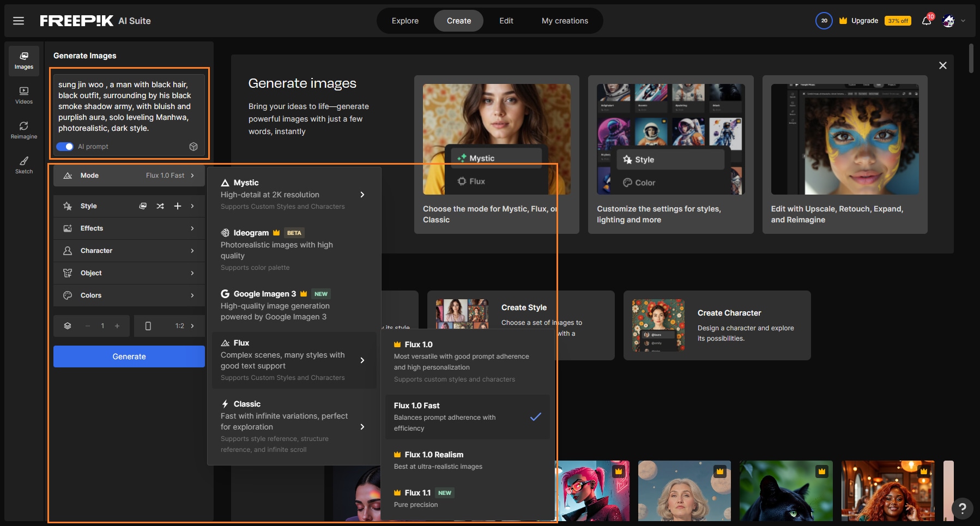Select Flux 1.0 Realism model
Viewport: 980px width, 526px height.
click(468, 460)
